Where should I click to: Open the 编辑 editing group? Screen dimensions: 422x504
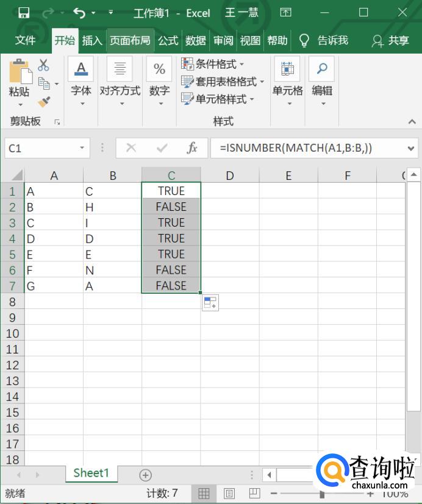click(x=322, y=82)
